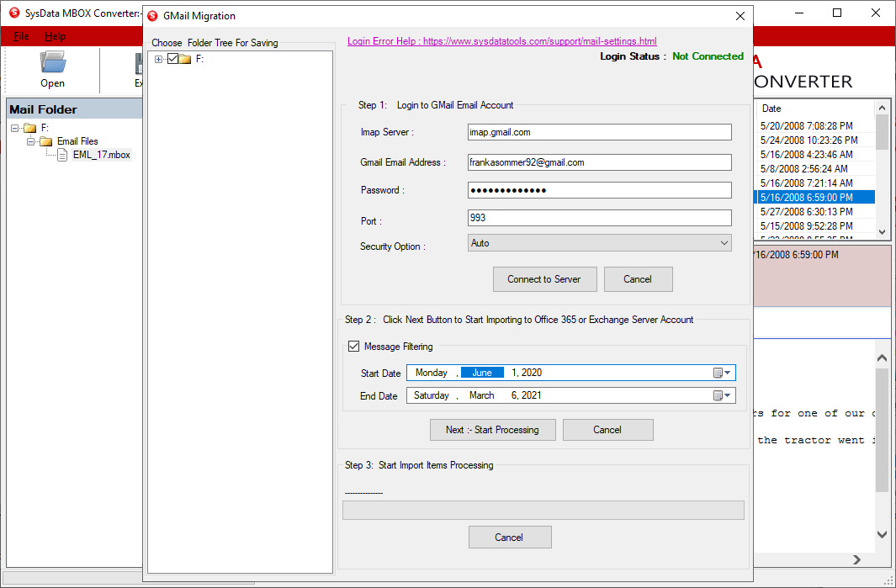Open the File menu
This screenshot has width=896, height=588.
(21, 36)
